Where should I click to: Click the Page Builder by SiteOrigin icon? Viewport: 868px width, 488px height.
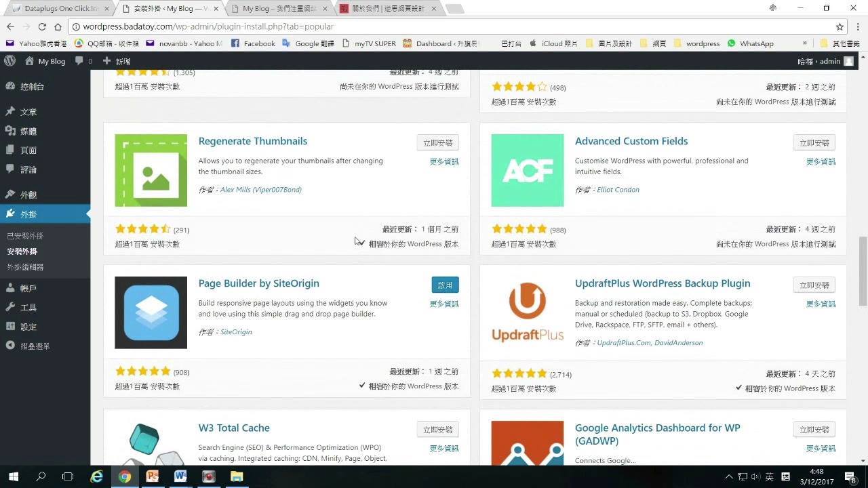pyautogui.click(x=151, y=312)
